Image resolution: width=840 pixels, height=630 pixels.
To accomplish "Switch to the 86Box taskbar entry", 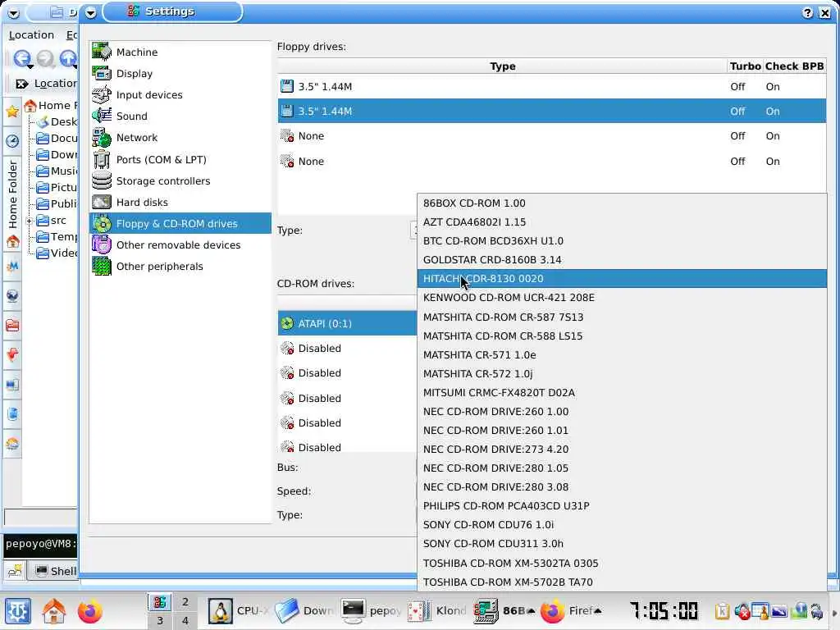I will coord(504,610).
